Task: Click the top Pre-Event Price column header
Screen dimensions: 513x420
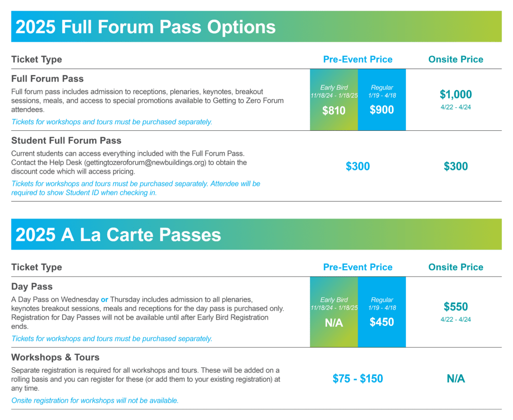Action: click(358, 59)
